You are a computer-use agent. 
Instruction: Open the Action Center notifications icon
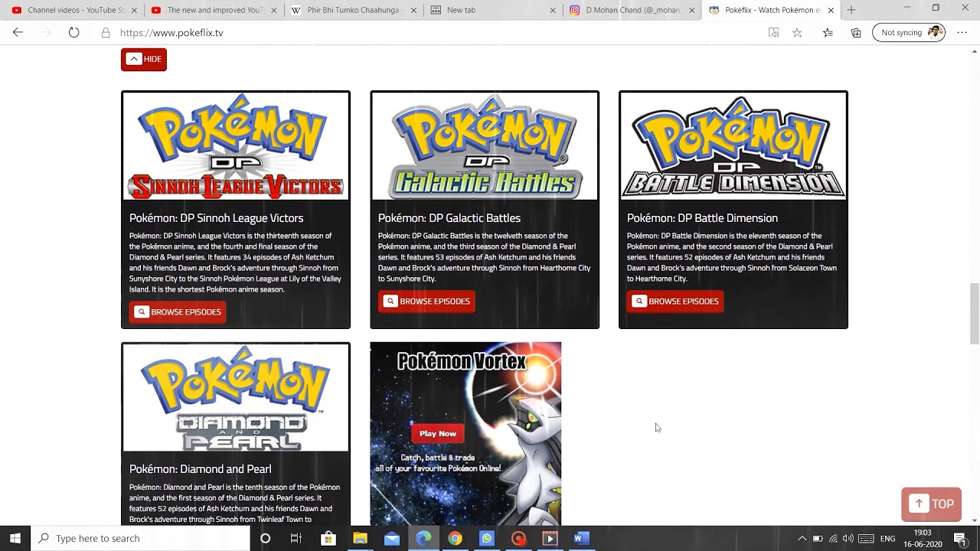(x=959, y=538)
